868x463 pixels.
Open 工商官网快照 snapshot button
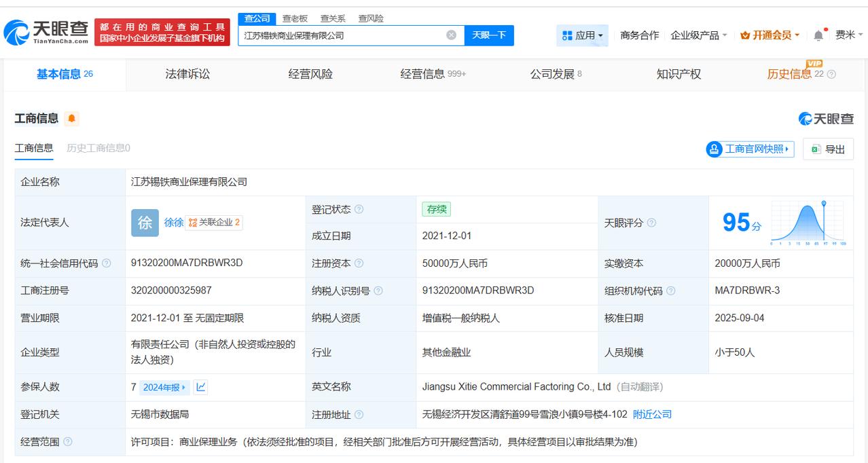[750, 149]
